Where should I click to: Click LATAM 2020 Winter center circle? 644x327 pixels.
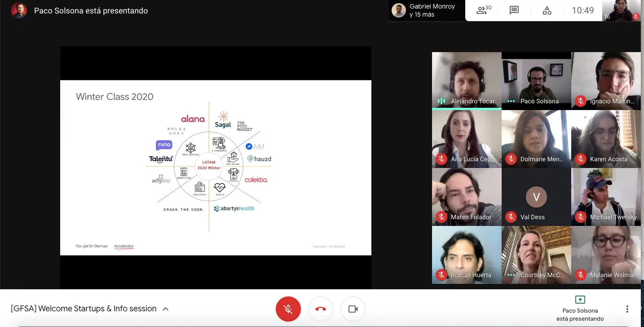[209, 165]
